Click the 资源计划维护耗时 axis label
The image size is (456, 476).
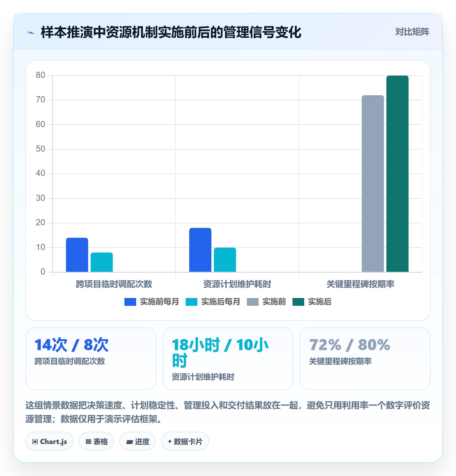(237, 284)
